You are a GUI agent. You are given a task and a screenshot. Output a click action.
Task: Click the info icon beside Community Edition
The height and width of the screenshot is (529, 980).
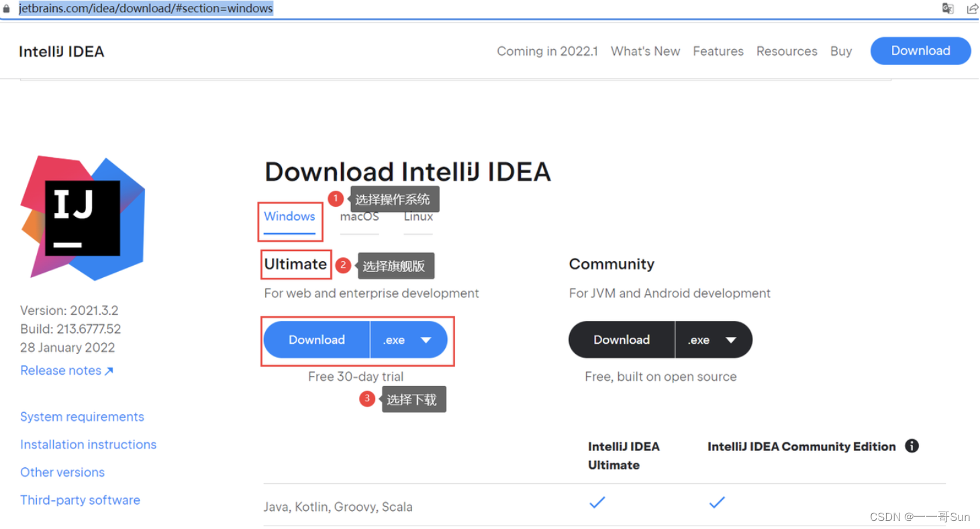click(x=912, y=446)
